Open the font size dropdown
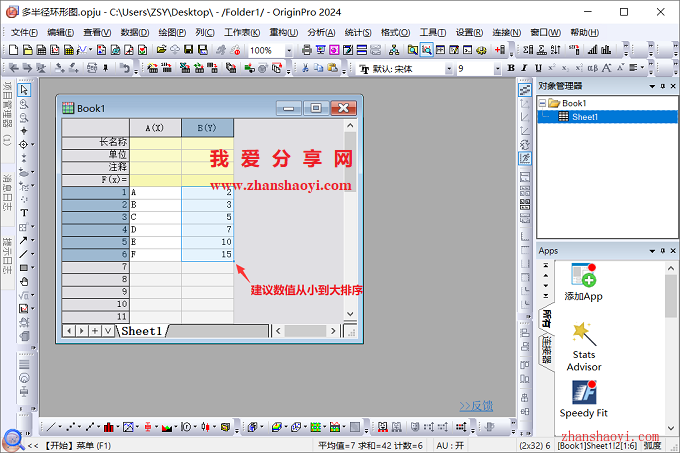680x453 pixels. tap(497, 69)
